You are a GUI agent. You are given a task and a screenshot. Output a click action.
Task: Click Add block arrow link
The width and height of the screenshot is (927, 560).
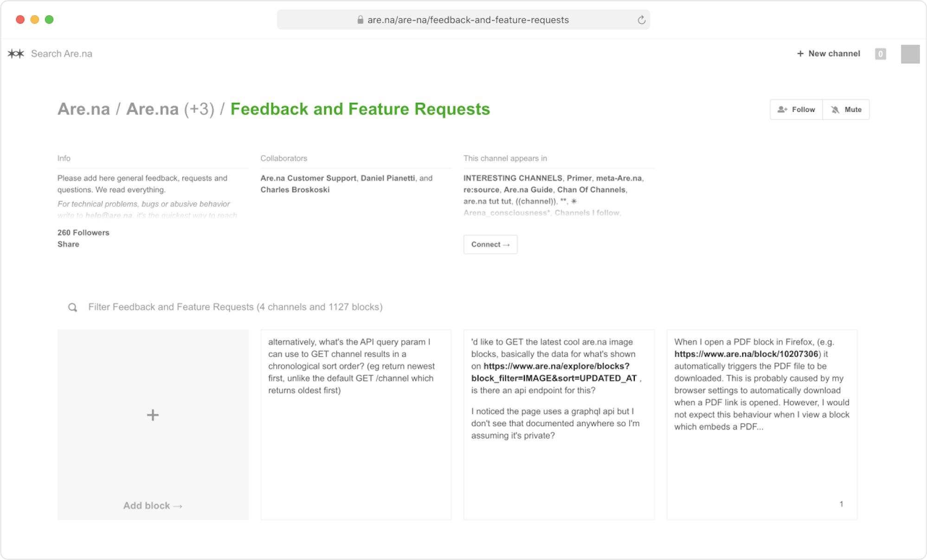pos(153,506)
